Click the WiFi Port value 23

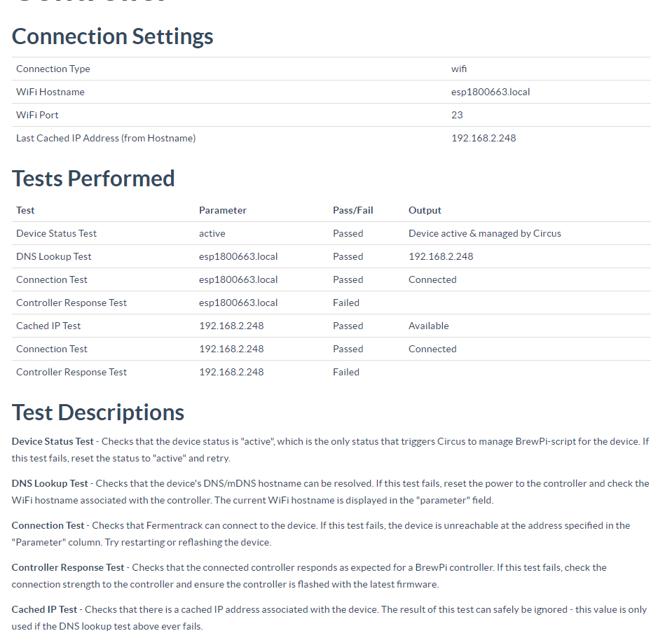tap(457, 116)
